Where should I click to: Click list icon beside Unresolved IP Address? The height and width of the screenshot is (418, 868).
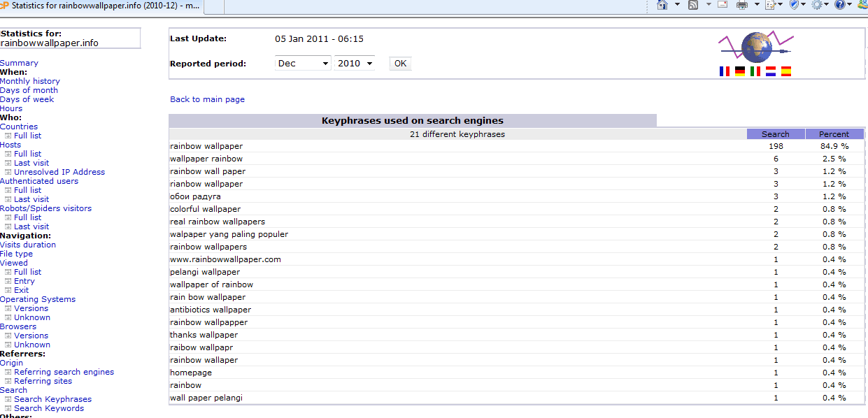click(x=8, y=172)
